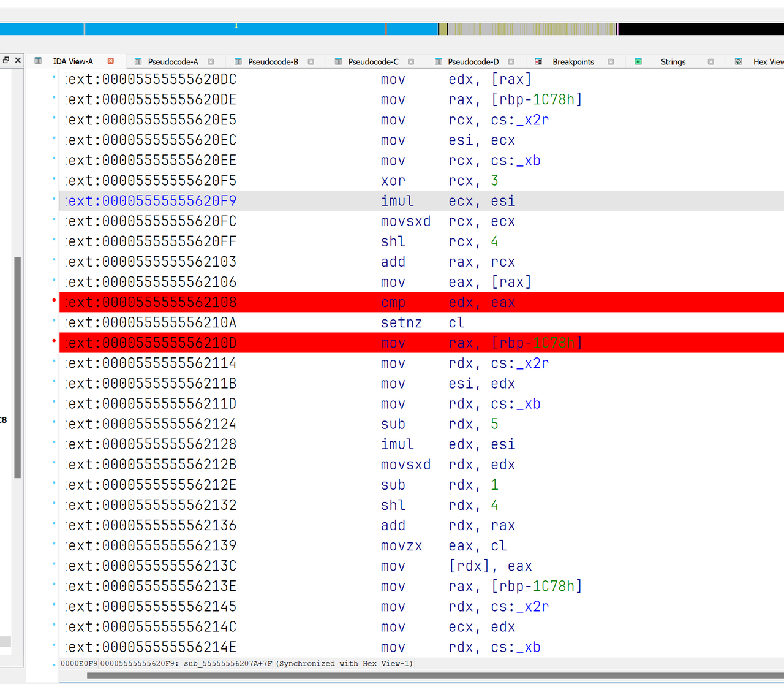The image size is (784, 684).
Task: Close the Pseudocode-D tab
Action: [x=511, y=61]
